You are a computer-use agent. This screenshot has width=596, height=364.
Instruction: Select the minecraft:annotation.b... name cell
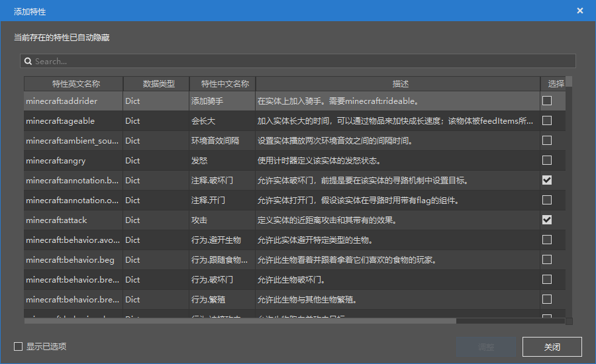(x=74, y=181)
